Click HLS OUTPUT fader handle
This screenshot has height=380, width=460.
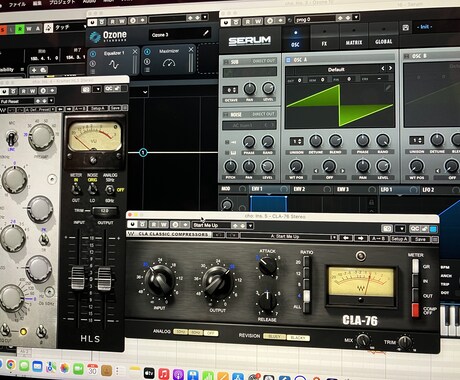click(x=104, y=279)
